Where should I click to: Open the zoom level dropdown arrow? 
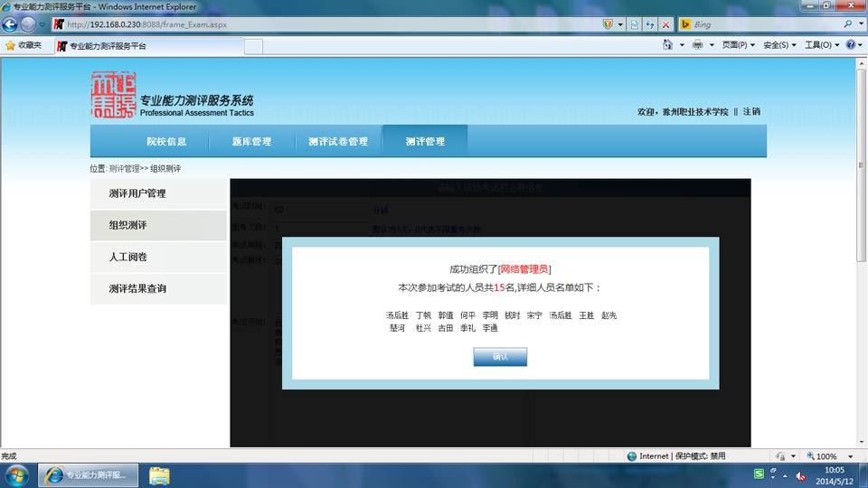851,456
